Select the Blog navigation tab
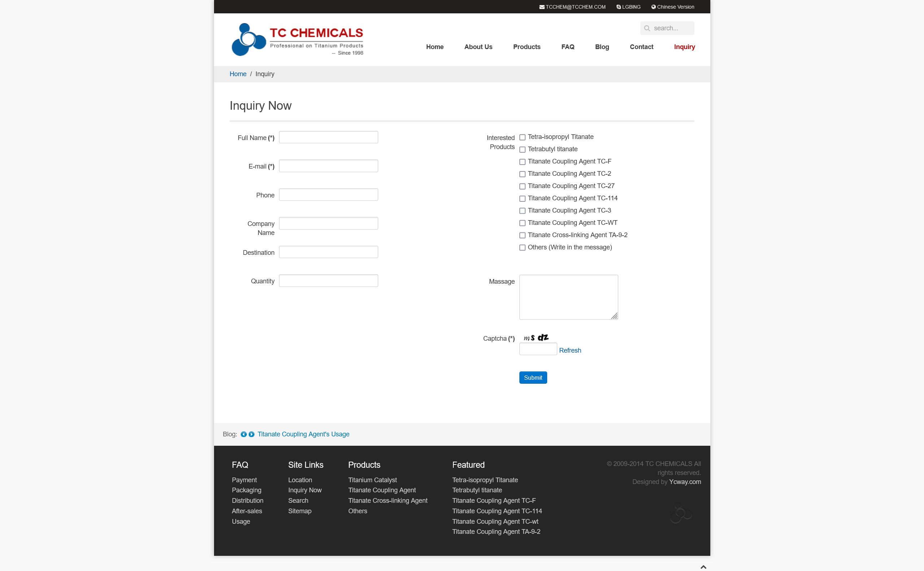 [x=602, y=47]
